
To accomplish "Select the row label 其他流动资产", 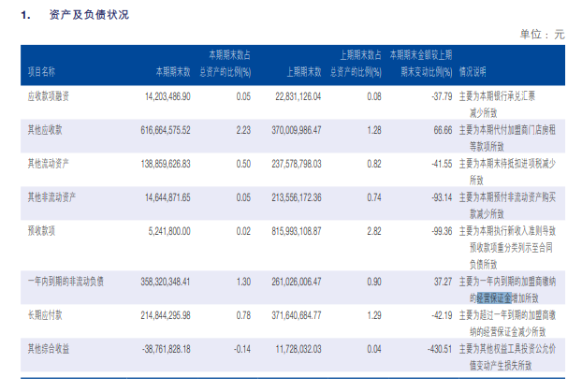I will (x=49, y=164).
